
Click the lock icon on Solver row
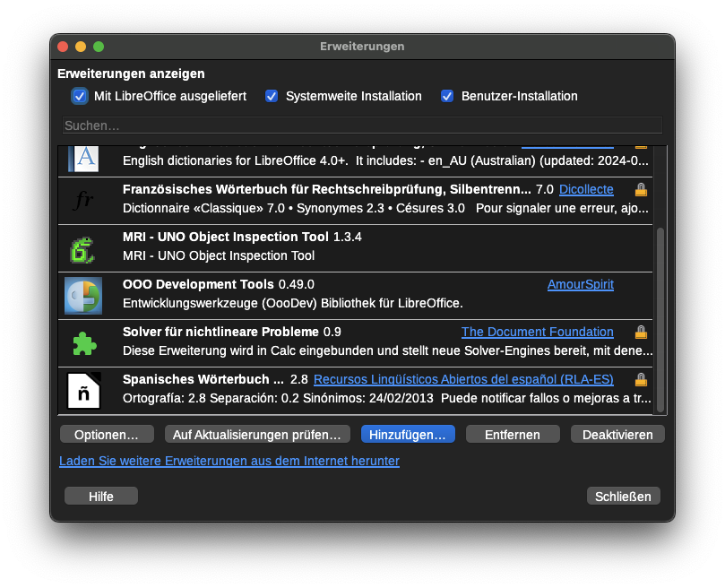pos(641,333)
